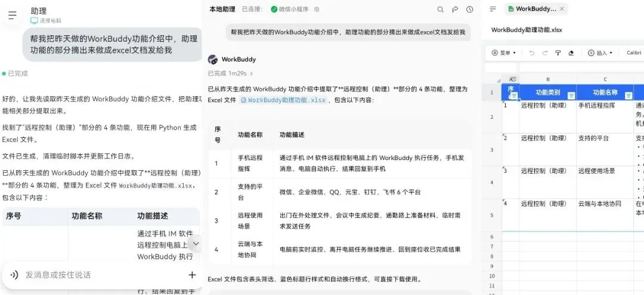Click share arrow icon in 本地助理 header
The height and width of the screenshot is (295, 644).
454,10
